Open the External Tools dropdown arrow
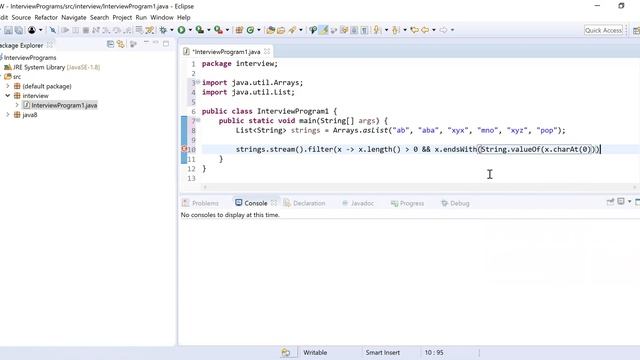Image resolution: width=640 pixels, height=360 pixels. (227, 30)
